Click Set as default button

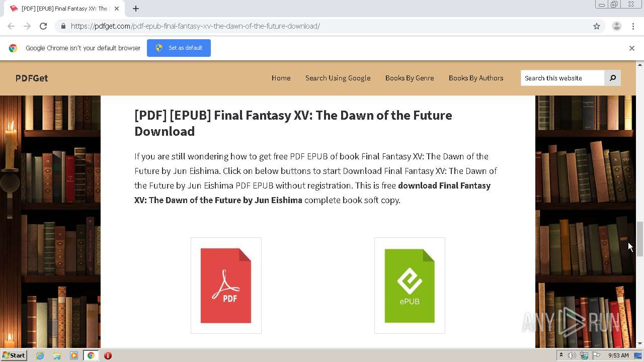tap(179, 48)
